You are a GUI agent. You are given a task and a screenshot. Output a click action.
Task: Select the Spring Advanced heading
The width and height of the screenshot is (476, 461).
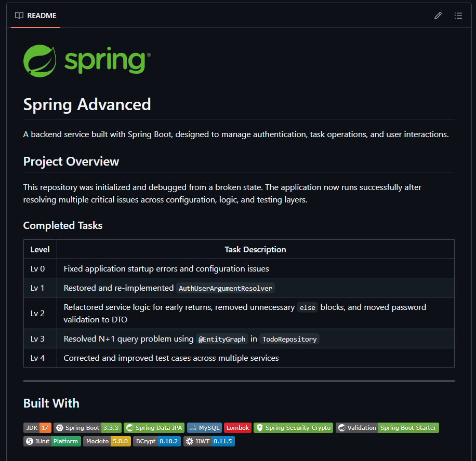tap(86, 104)
